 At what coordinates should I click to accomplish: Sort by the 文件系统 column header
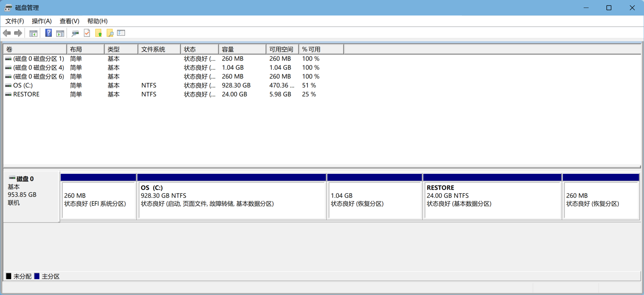[159, 49]
